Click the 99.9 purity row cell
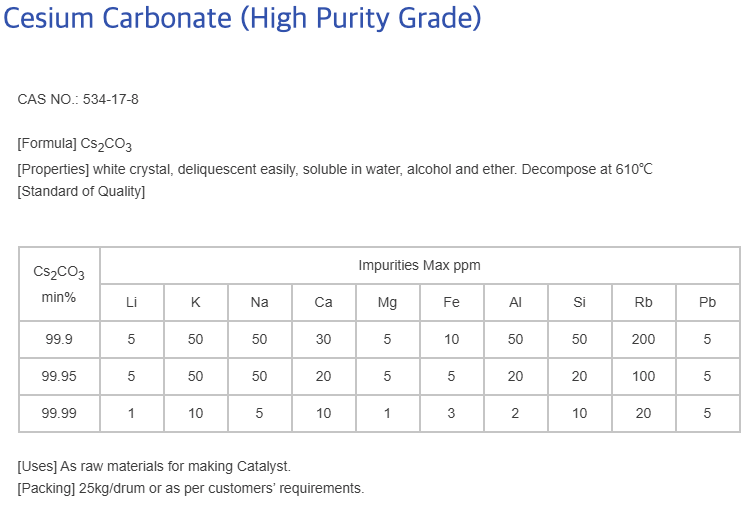 tap(59, 340)
